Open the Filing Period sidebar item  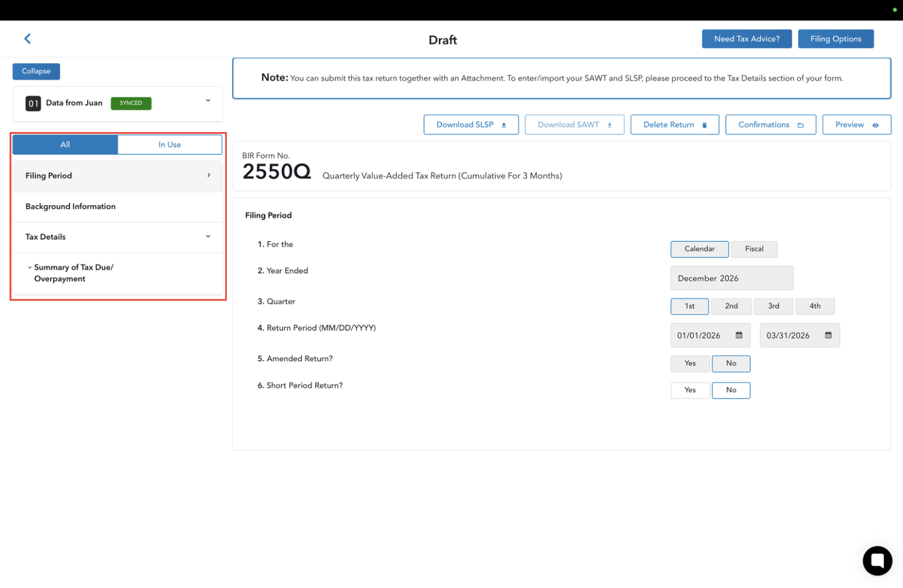click(118, 176)
